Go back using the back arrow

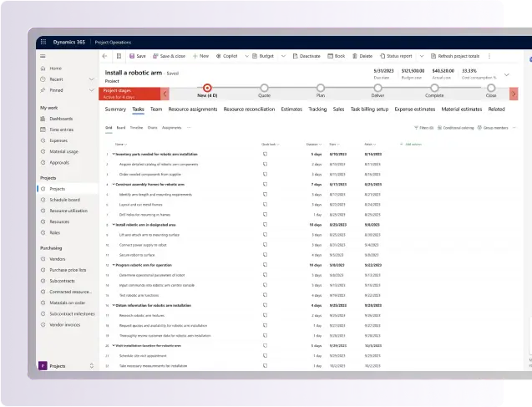tap(106, 56)
